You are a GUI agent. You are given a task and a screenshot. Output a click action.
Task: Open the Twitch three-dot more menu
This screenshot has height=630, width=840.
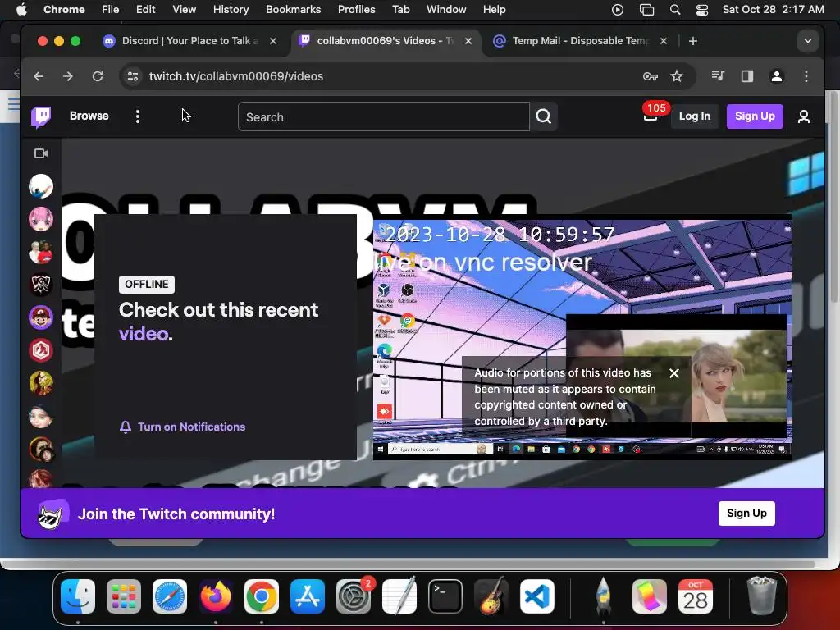pos(138,116)
